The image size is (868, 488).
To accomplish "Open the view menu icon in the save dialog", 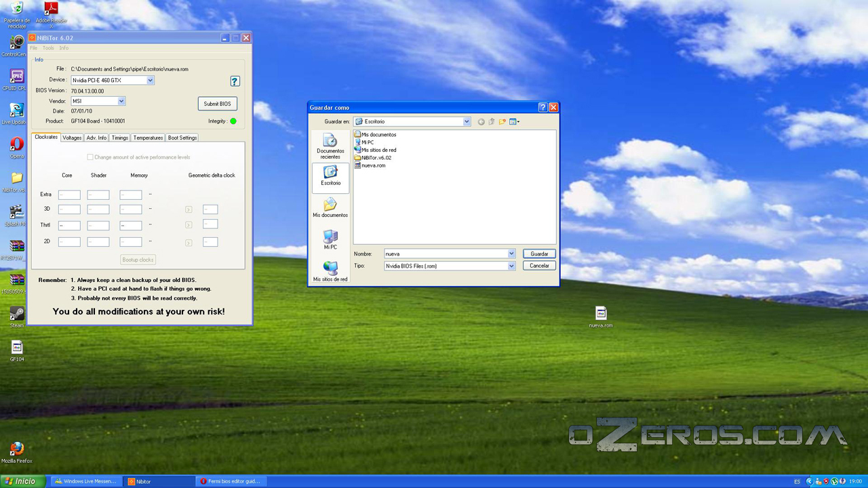I will [x=514, y=122].
